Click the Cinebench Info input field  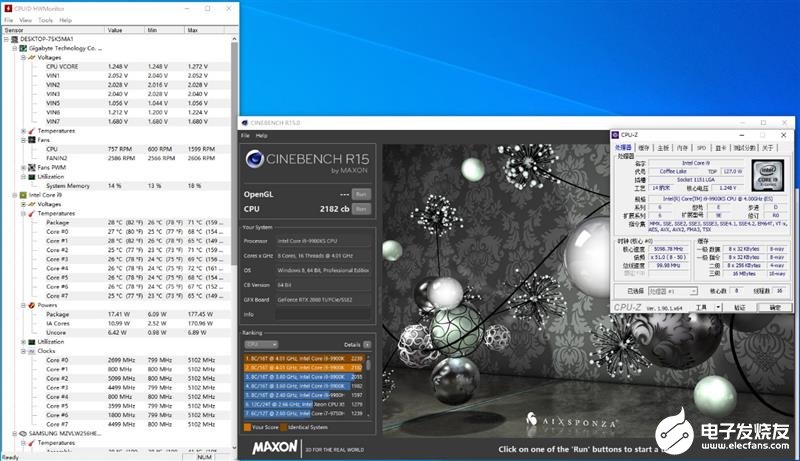[323, 315]
